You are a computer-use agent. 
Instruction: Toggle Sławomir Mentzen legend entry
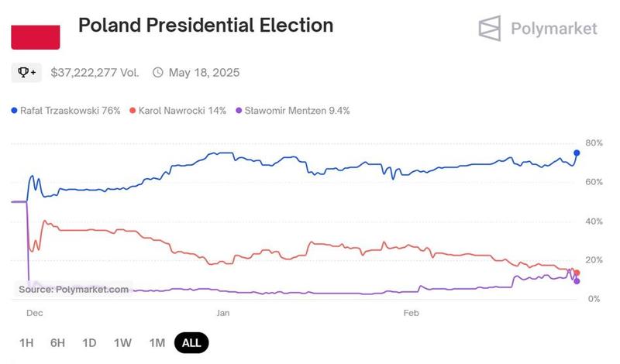click(x=293, y=111)
